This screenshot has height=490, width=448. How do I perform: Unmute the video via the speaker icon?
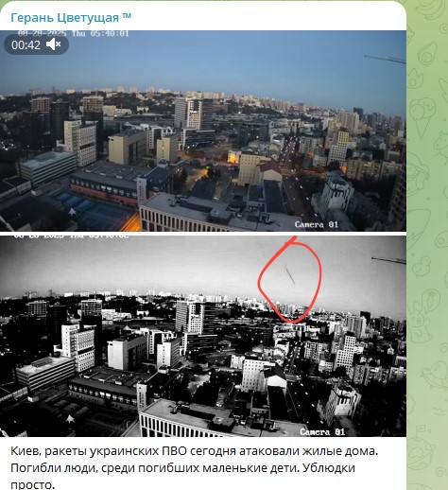(x=53, y=44)
